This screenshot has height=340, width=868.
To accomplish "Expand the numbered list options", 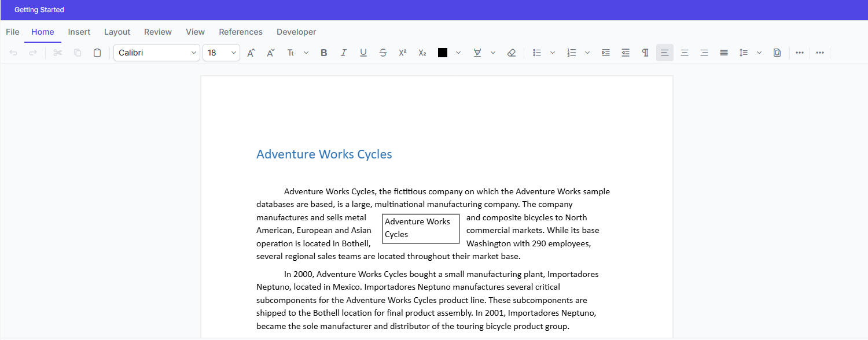I will pyautogui.click(x=587, y=52).
